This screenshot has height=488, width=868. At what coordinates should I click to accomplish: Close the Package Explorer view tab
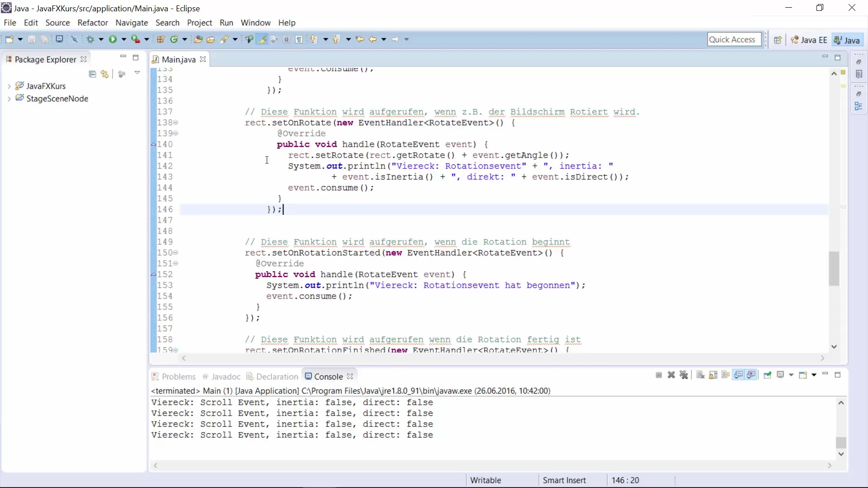83,59
